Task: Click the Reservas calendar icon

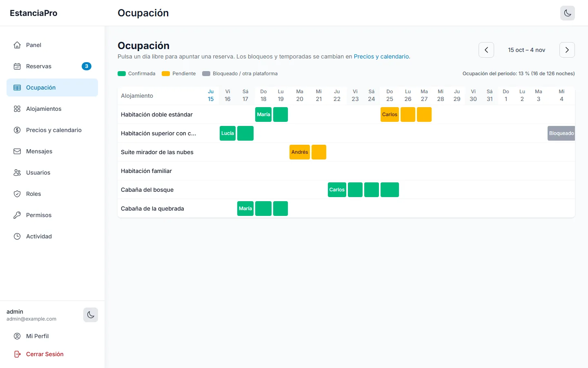Action: click(17, 66)
